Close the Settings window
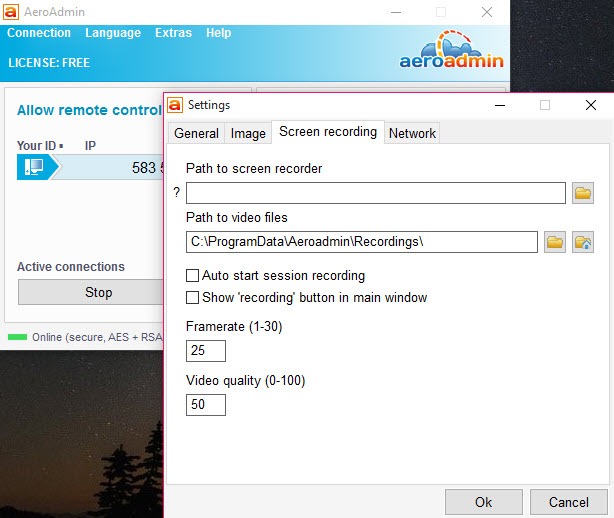 (x=591, y=105)
